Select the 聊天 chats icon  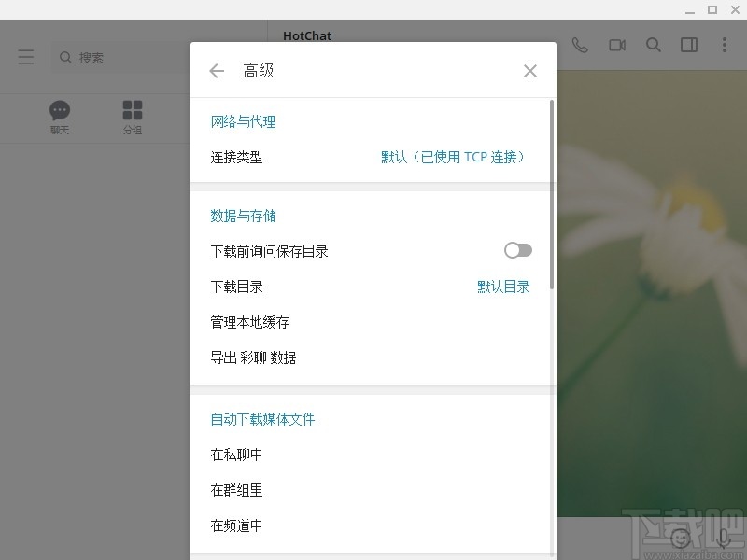click(60, 110)
